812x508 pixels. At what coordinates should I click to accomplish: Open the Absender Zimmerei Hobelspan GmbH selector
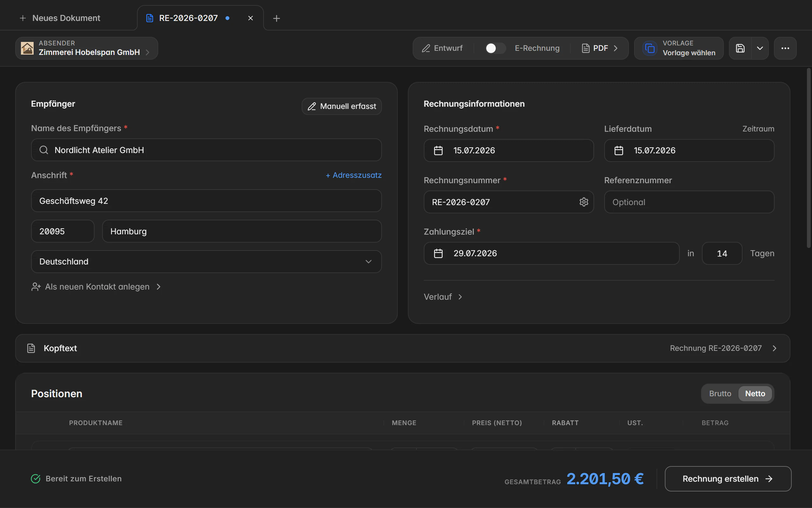click(87, 48)
